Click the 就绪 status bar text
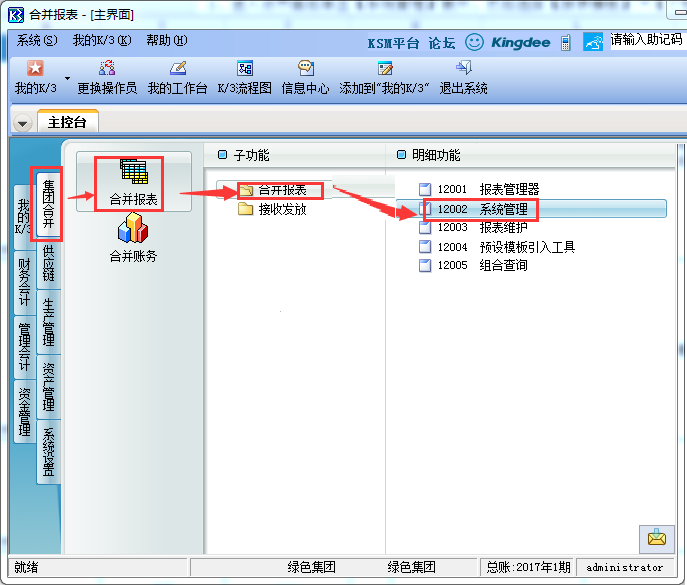 [26, 567]
